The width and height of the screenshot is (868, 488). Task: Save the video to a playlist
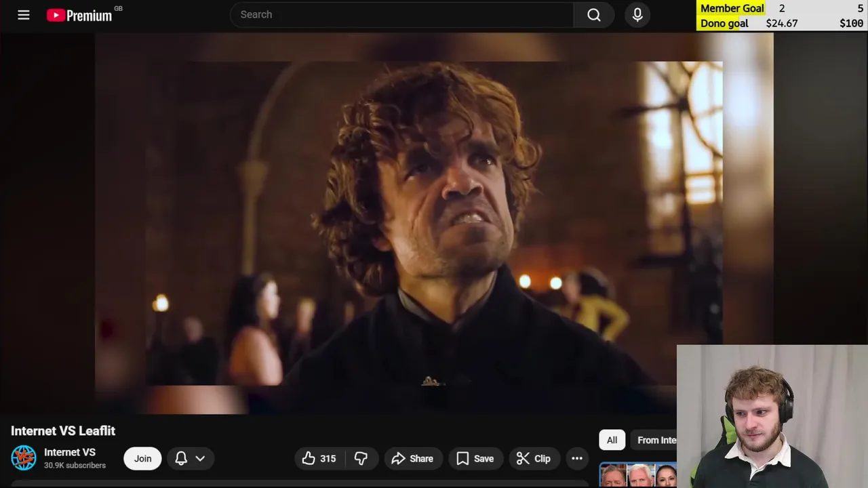[475, 458]
